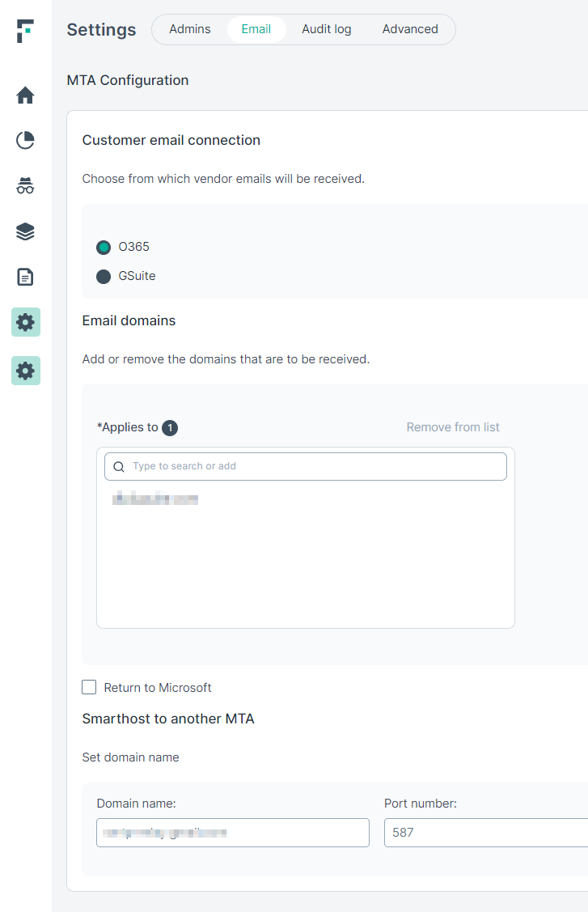
Task: Select the lower Settings gear icon
Action: 25,370
